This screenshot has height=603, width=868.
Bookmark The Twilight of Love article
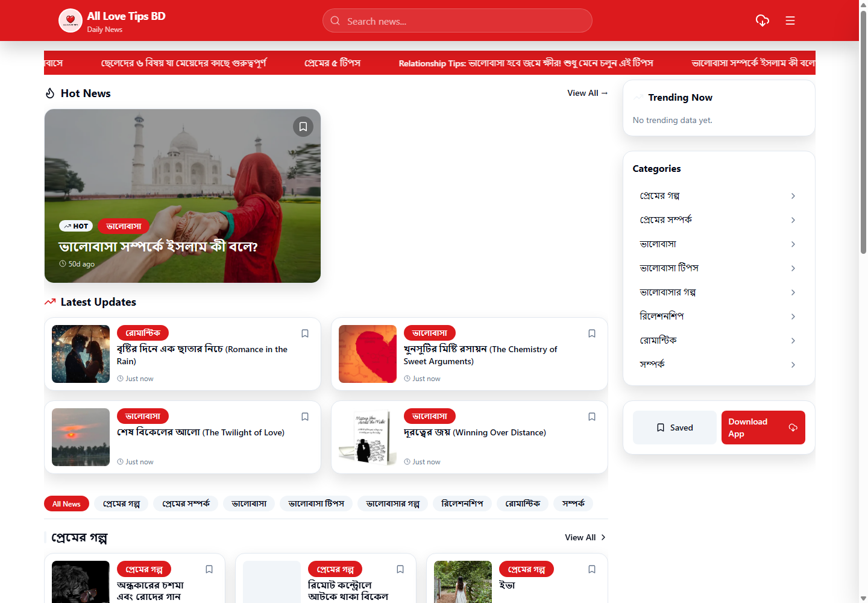pyautogui.click(x=305, y=417)
